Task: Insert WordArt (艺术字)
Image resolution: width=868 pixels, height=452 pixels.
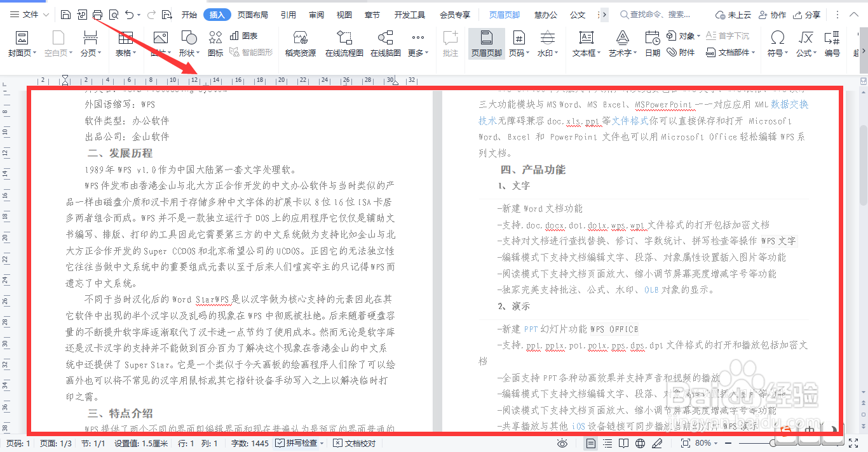Action: (x=623, y=44)
